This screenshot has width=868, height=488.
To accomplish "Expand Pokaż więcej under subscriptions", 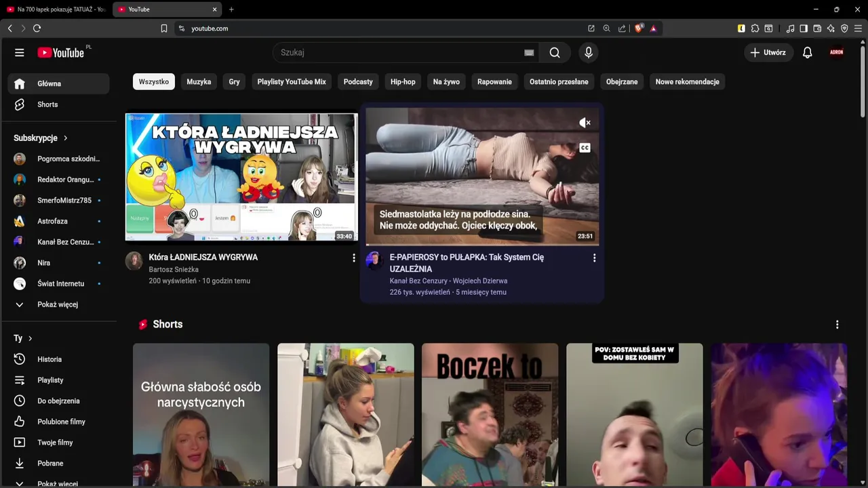I will tap(58, 304).
